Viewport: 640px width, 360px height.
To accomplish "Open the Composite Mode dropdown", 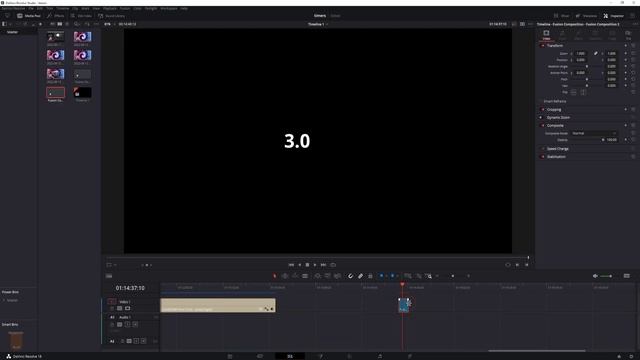I will 594,133.
